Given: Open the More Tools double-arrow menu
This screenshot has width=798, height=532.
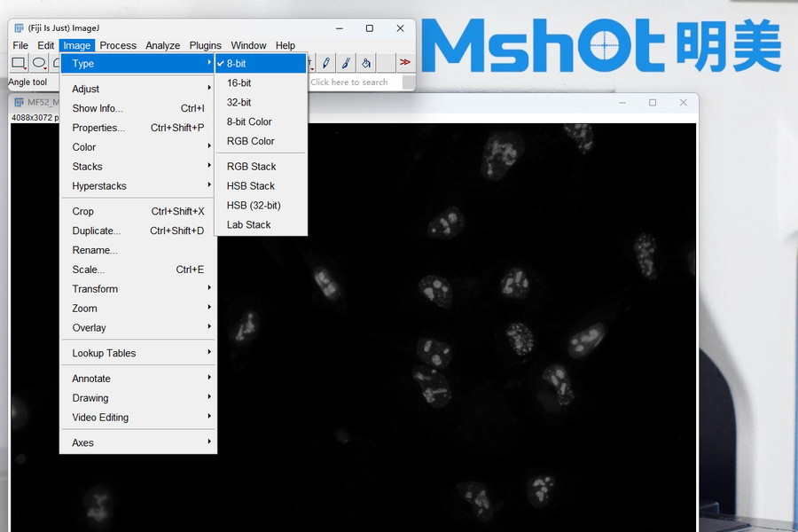Looking at the screenshot, I should [405, 62].
